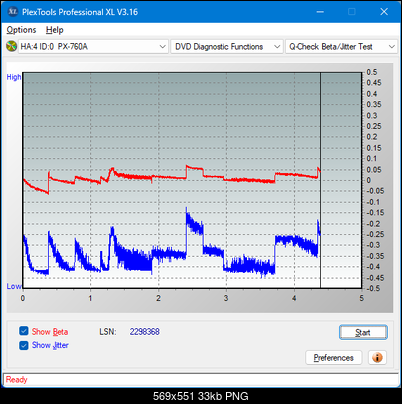The height and width of the screenshot is (404, 402).
Task: Minimize the PlexTools window
Action: coord(320,12)
